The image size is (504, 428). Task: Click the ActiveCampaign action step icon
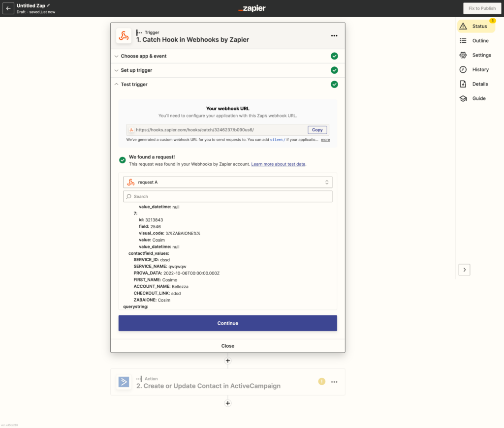[124, 382]
